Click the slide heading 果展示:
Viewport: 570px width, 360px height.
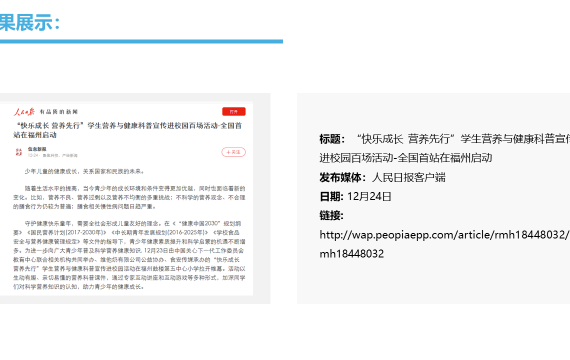[30, 23]
